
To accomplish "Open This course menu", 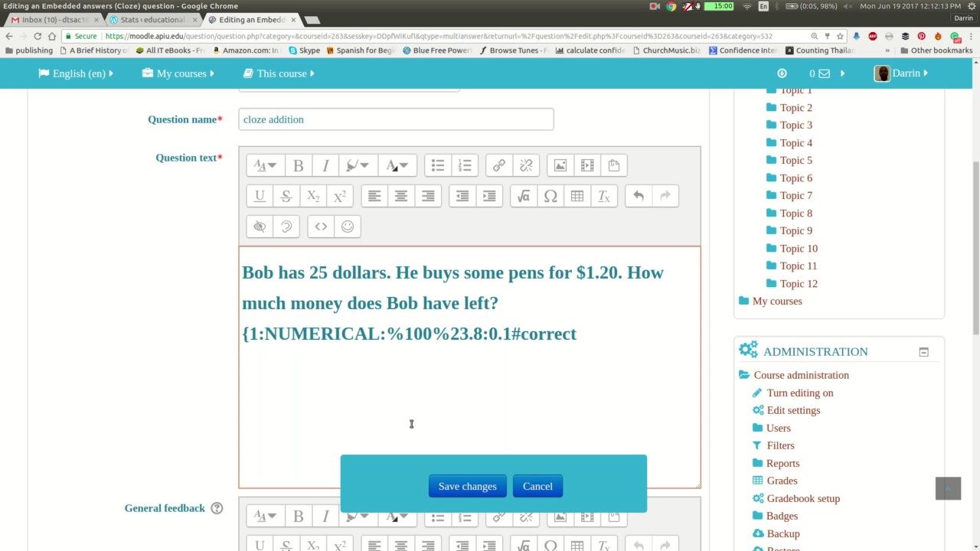I will point(279,73).
